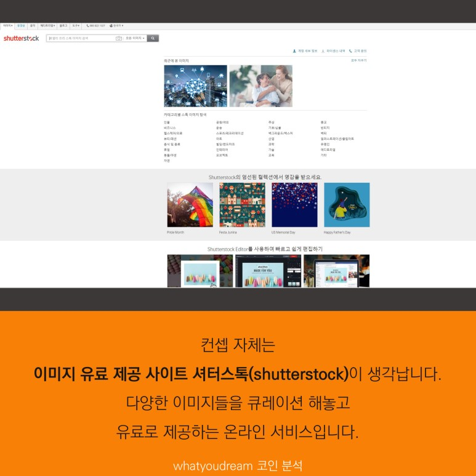Click the camera image-search icon
The width and height of the screenshot is (476, 476).
coord(119,38)
